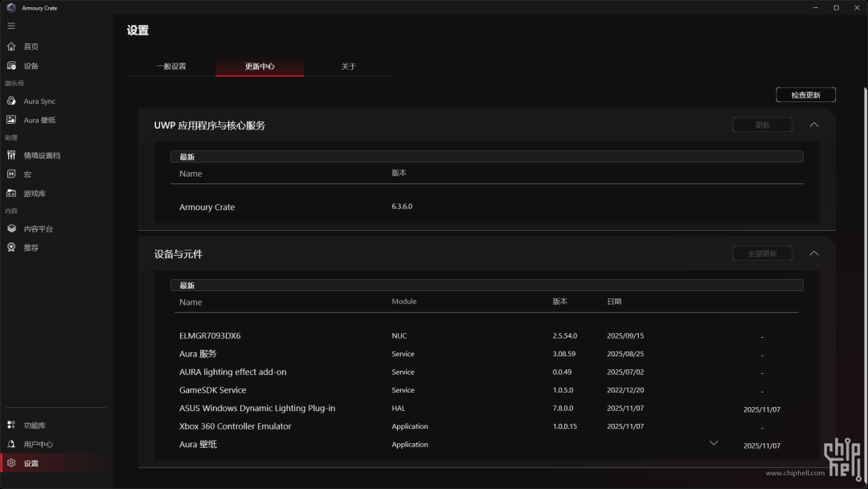Open Feature Library (功能库) icon
This screenshot has width=868, height=489.
click(11, 425)
